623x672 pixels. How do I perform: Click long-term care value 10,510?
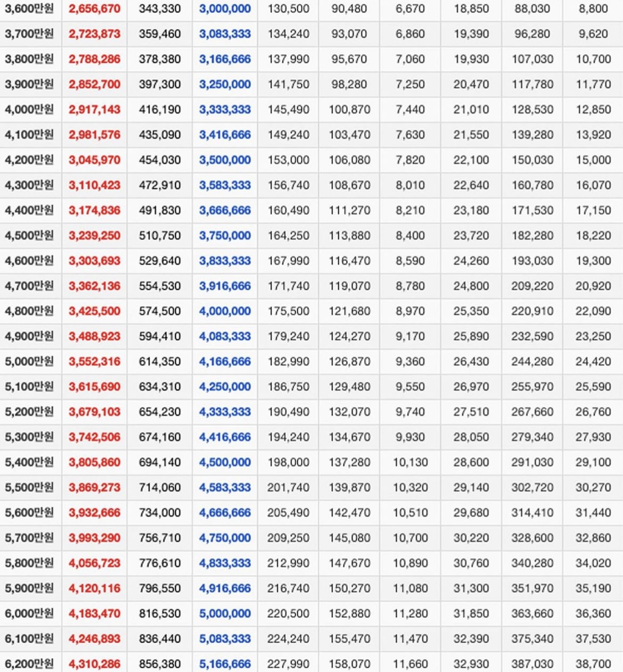(410, 513)
